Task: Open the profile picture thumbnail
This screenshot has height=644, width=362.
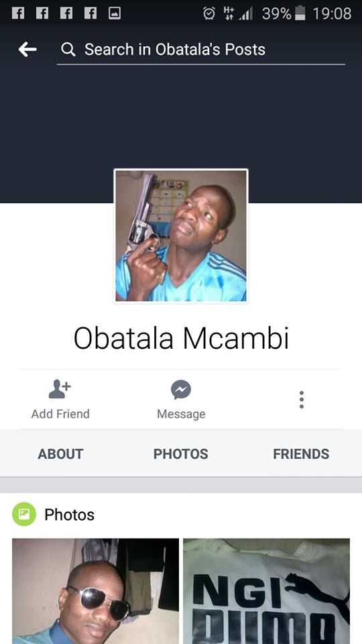Action: [x=181, y=236]
